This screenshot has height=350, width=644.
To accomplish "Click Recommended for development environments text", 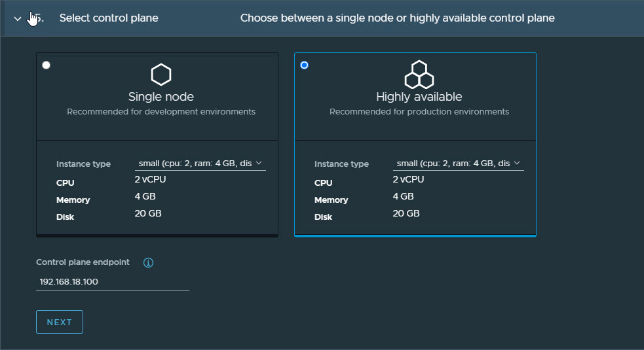I will [x=161, y=112].
